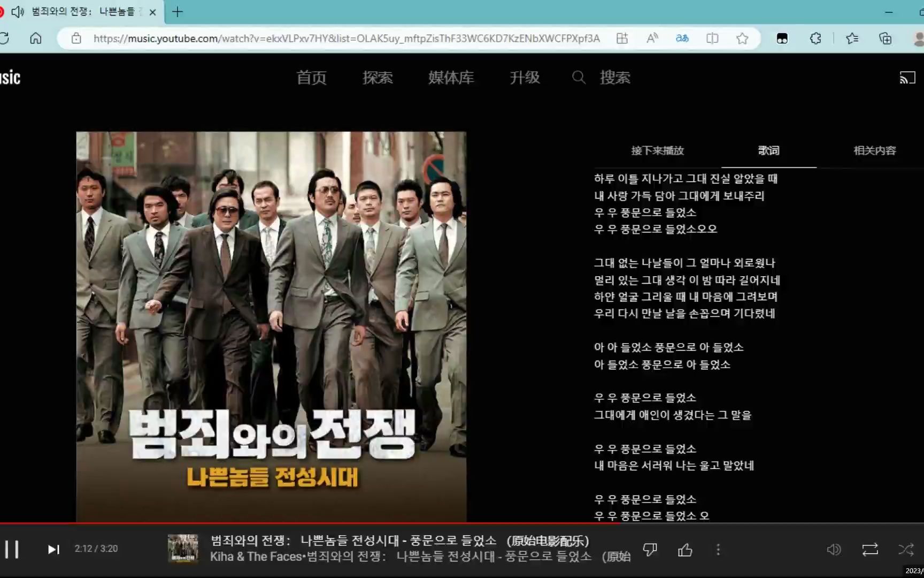Mute the tab via speaker icon

pos(18,12)
